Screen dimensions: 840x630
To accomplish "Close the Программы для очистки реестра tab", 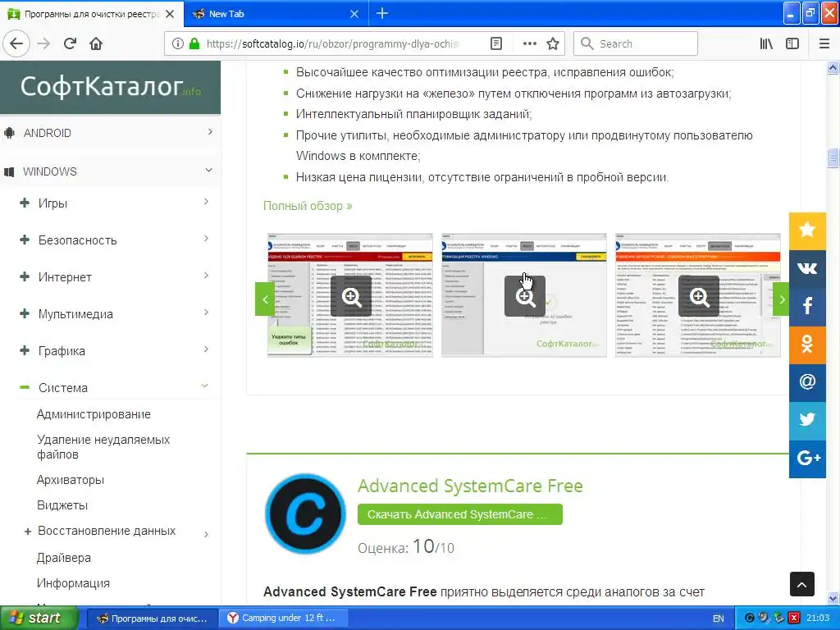I will coord(170,14).
